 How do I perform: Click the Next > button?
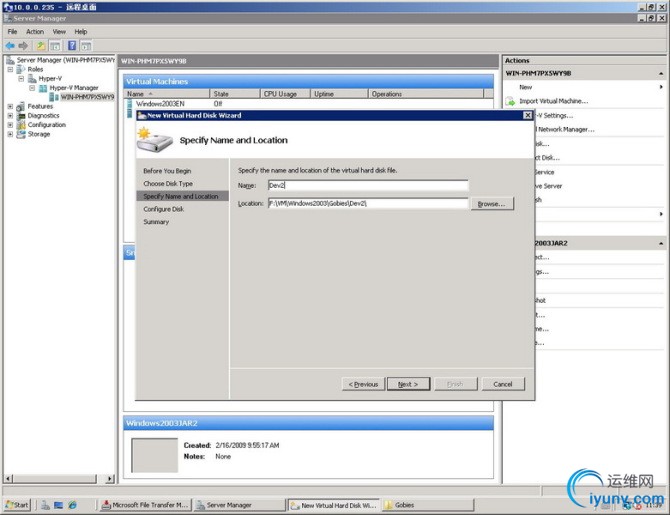coord(408,384)
